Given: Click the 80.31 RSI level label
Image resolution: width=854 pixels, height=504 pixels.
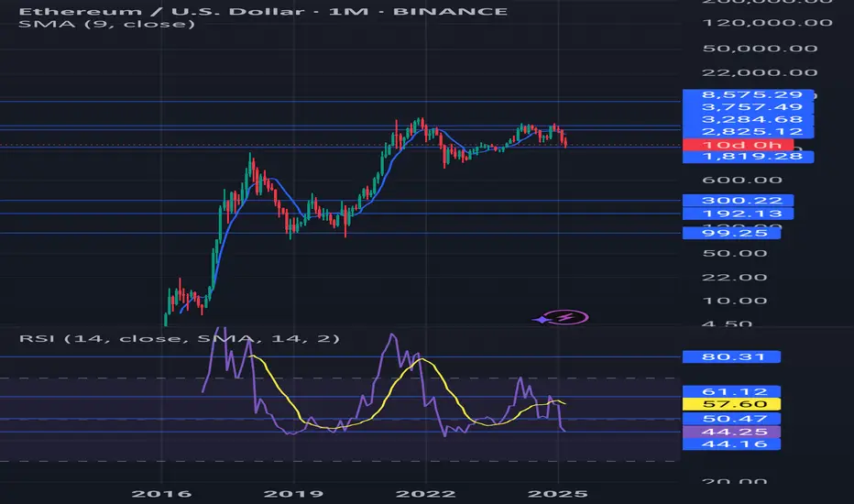Looking at the screenshot, I should click(731, 356).
